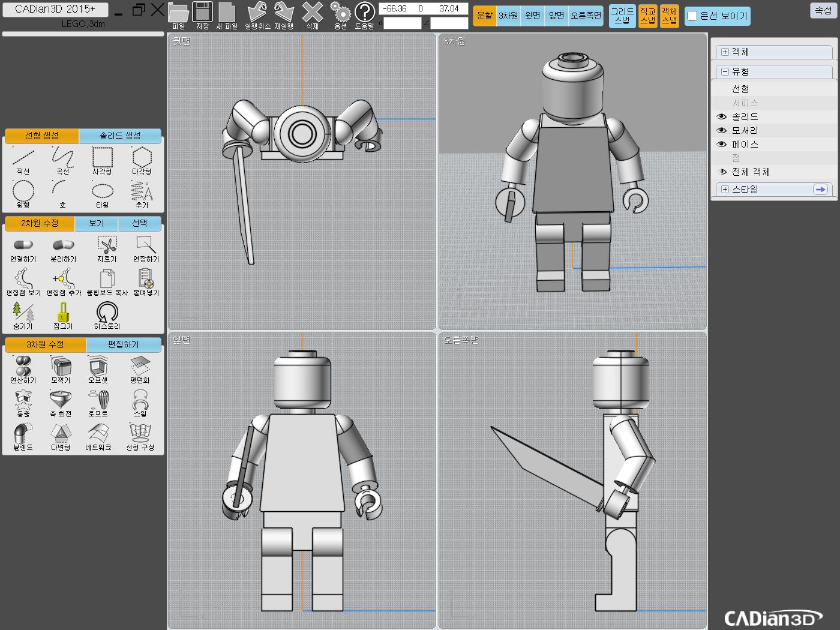Select the 블렌드 blend tool

(23, 436)
